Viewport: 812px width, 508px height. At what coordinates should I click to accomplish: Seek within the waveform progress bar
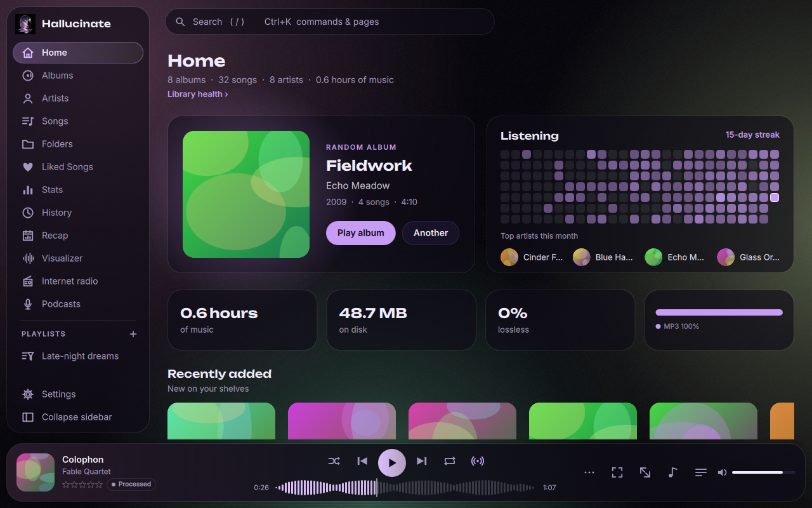click(x=406, y=488)
